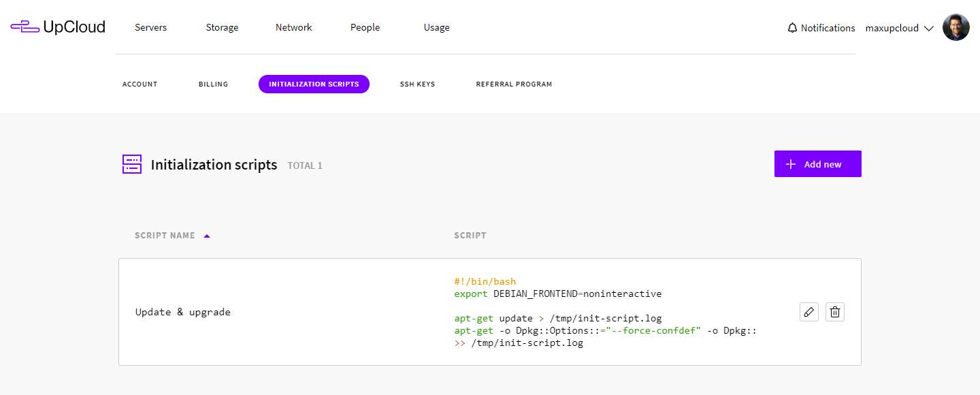This screenshot has width=980, height=395.
Task: Click the user profile avatar photo
Action: [955, 28]
